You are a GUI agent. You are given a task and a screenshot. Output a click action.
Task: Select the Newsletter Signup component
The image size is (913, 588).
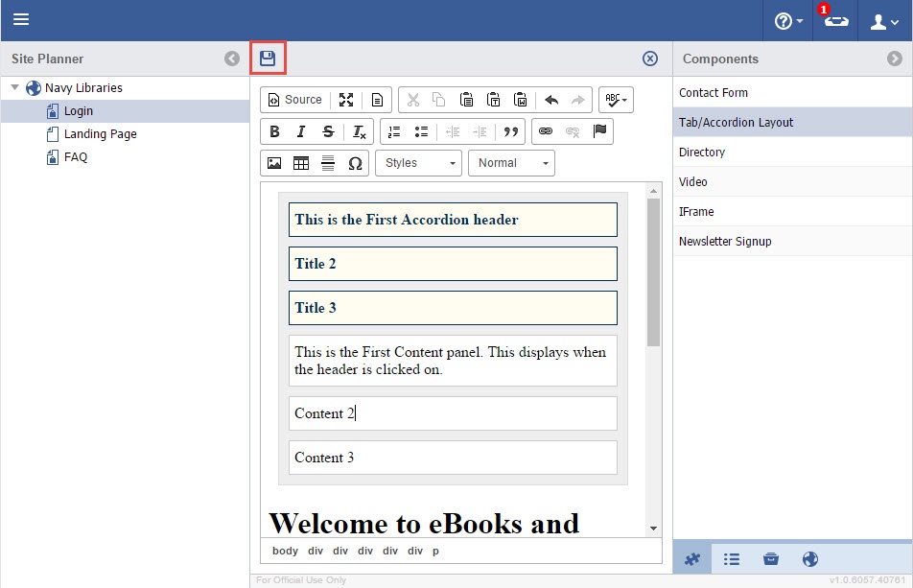tap(725, 242)
